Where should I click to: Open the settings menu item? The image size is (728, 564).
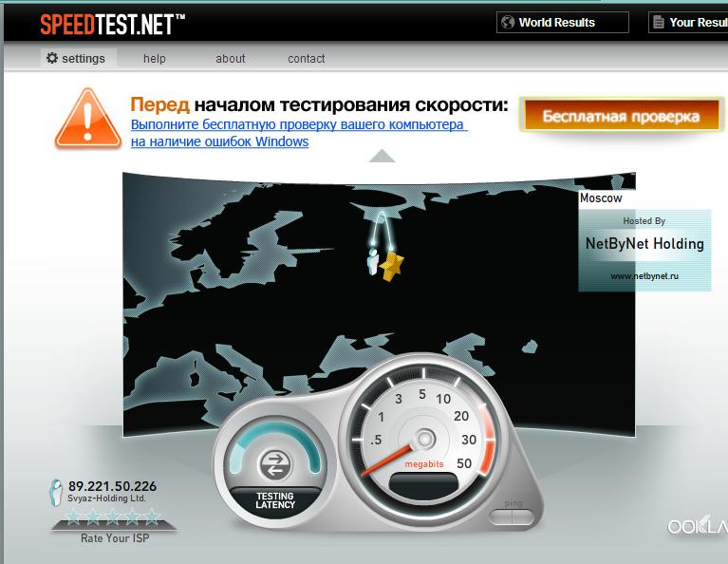click(x=78, y=59)
